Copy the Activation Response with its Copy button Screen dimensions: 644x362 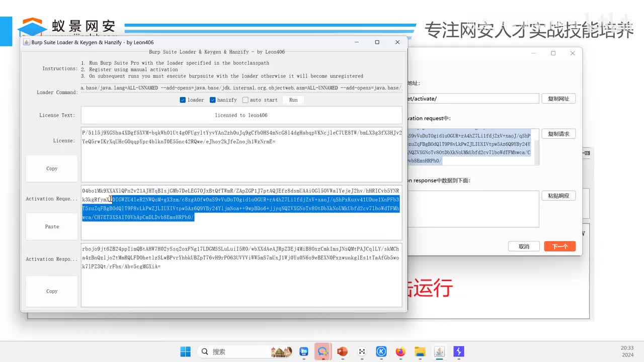[52, 291]
